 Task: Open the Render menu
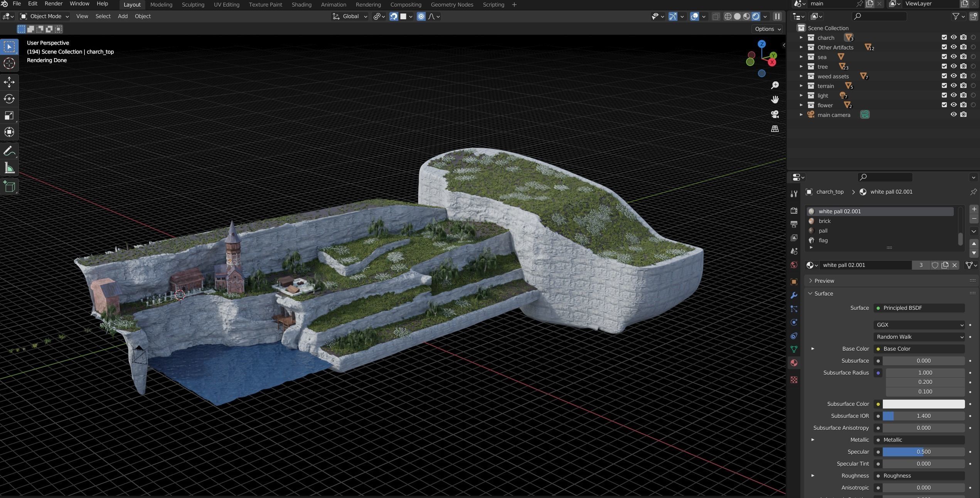(x=54, y=4)
